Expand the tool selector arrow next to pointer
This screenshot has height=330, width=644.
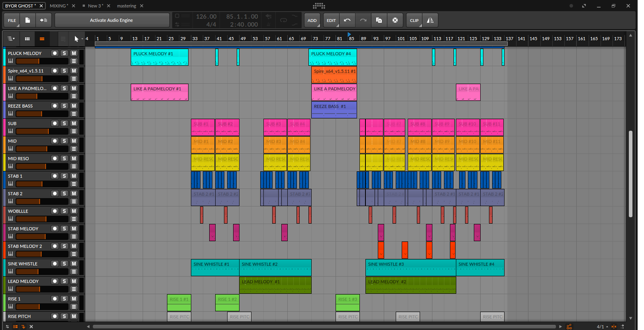click(82, 39)
